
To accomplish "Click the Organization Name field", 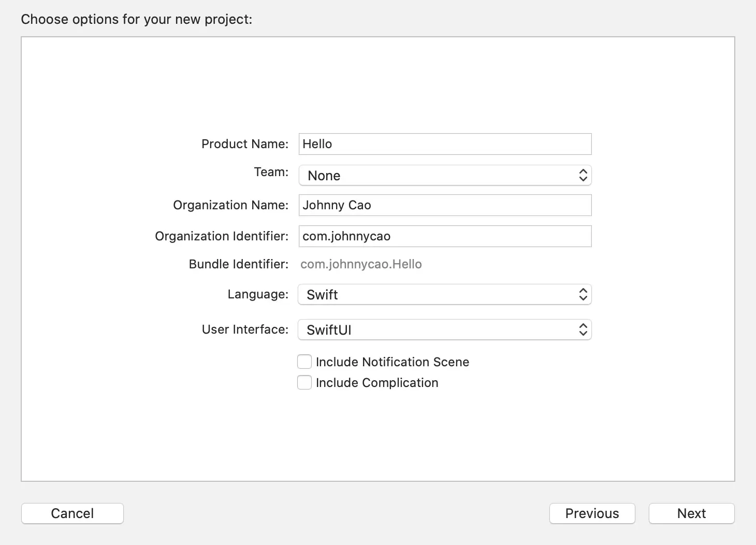I will click(x=444, y=205).
